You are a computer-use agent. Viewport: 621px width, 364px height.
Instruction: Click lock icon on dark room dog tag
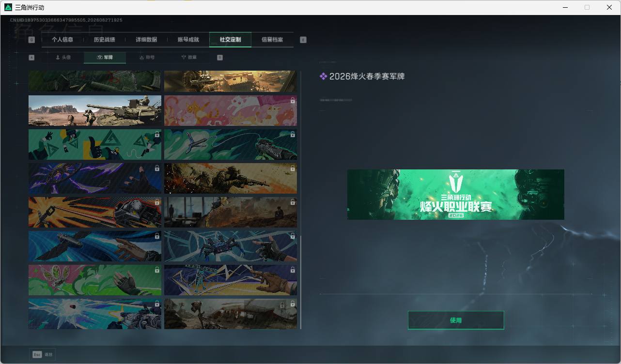tap(293, 202)
